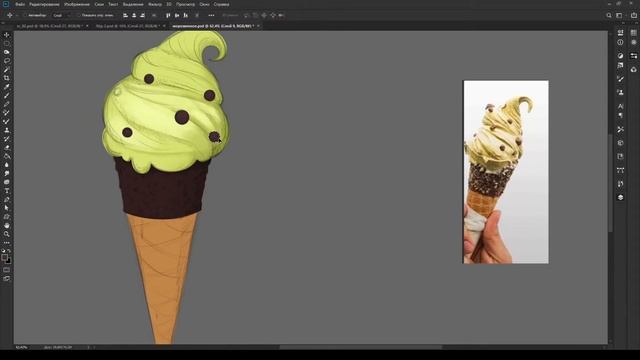Open the Info panel circle-i icon
640x360 pixels.
point(620,42)
